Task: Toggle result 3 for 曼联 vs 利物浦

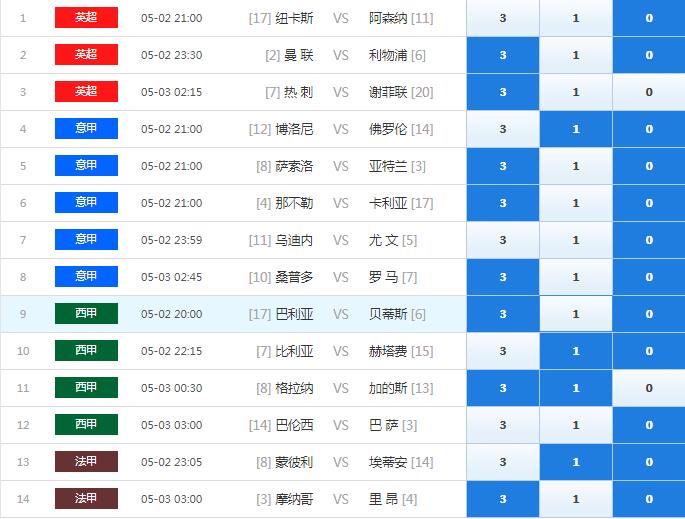Action: (x=503, y=55)
